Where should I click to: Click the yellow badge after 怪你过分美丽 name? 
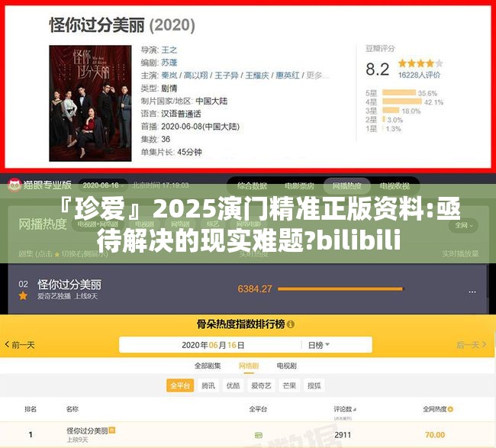pos(112,430)
